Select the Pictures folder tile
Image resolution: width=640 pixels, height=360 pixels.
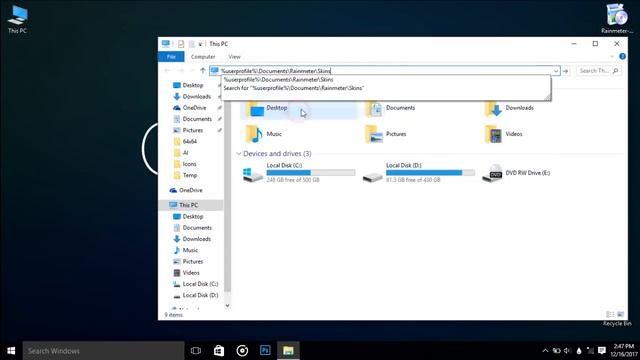(x=386, y=134)
